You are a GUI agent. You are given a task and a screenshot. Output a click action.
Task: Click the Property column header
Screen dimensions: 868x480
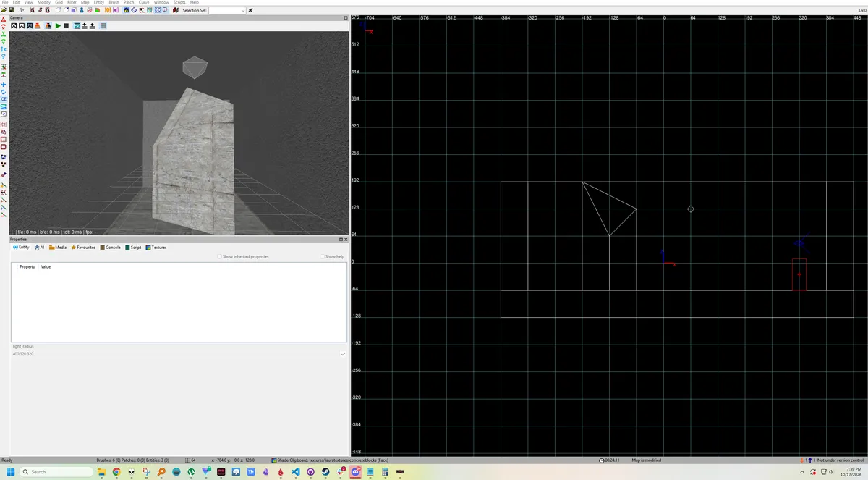coord(27,267)
